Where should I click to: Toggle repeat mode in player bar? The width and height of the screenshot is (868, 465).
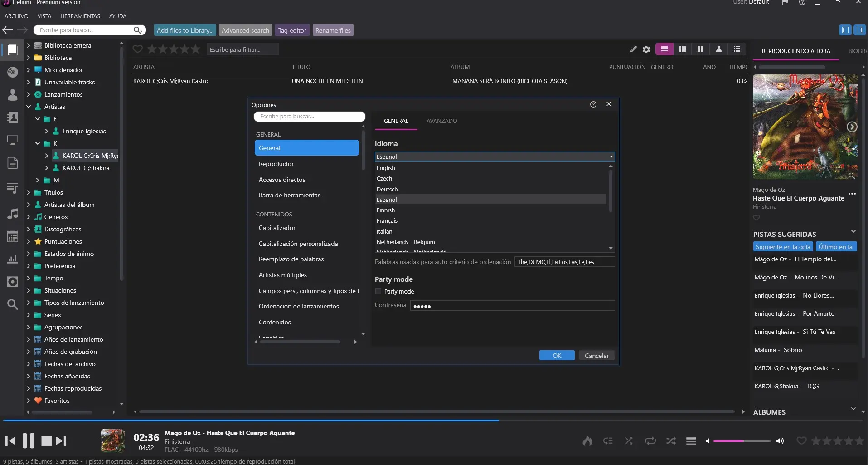click(x=650, y=441)
